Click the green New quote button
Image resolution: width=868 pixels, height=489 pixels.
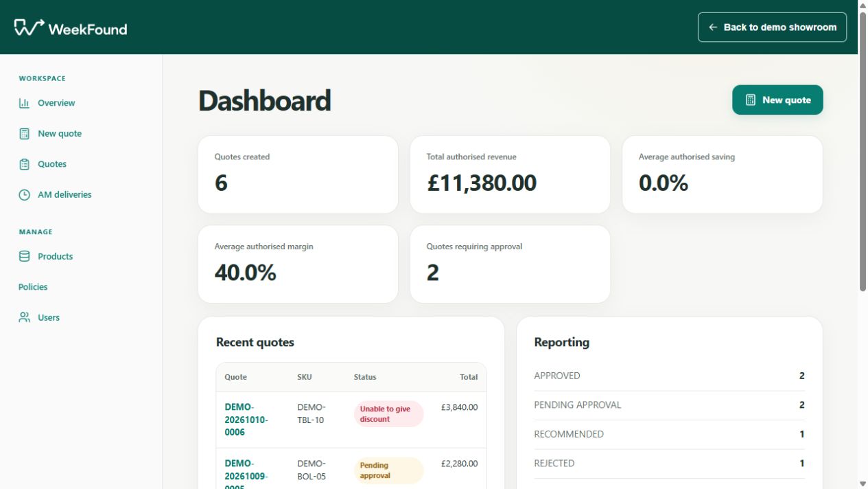[x=777, y=100]
